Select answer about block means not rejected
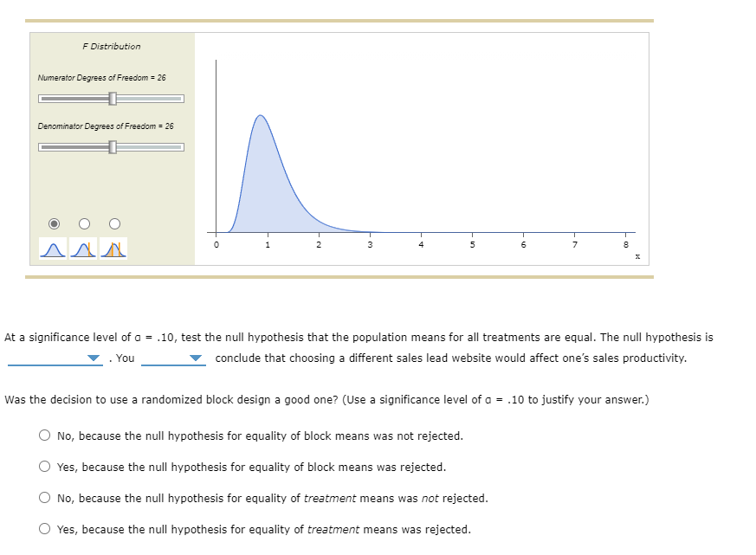Screen dimensions: 756x555 (44, 436)
